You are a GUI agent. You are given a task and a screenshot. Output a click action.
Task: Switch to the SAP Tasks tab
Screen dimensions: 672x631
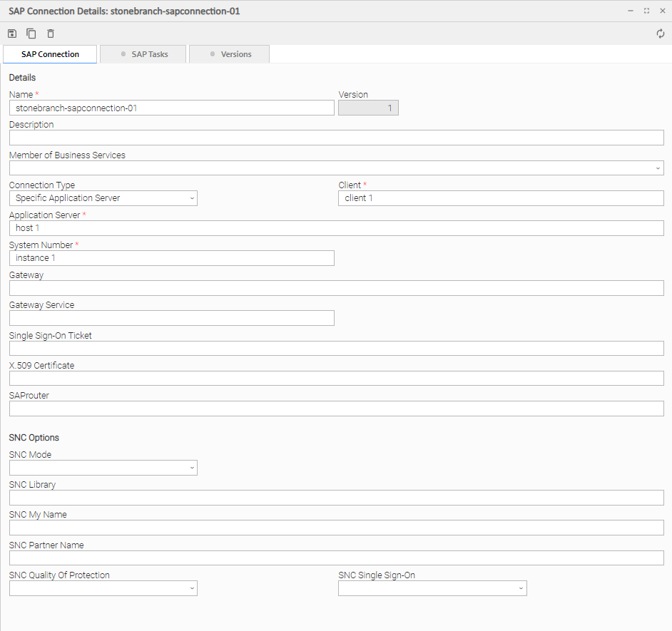pyautogui.click(x=143, y=54)
